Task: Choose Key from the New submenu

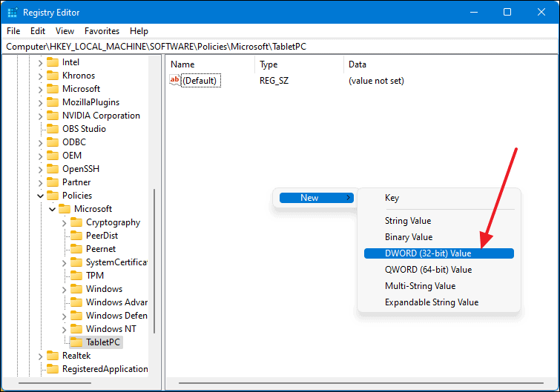Action: pos(439,198)
